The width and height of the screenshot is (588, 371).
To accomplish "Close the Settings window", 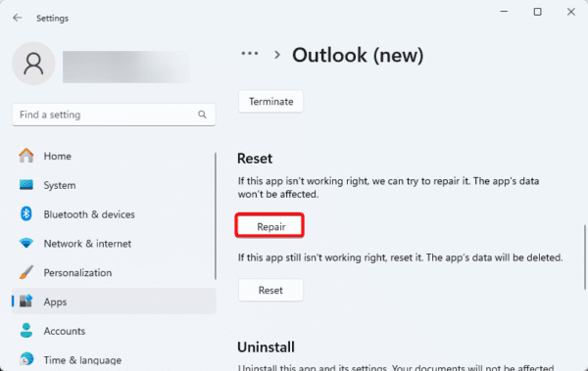I will click(570, 12).
